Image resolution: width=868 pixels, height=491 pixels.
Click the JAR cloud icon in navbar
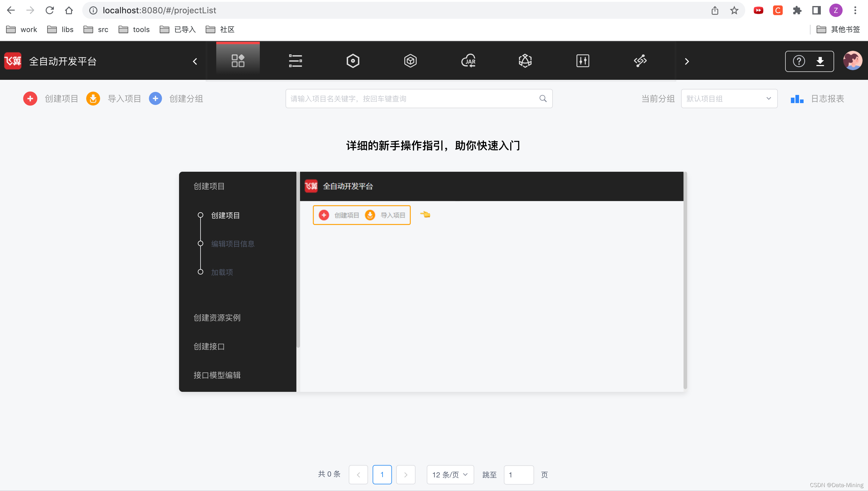[468, 61]
